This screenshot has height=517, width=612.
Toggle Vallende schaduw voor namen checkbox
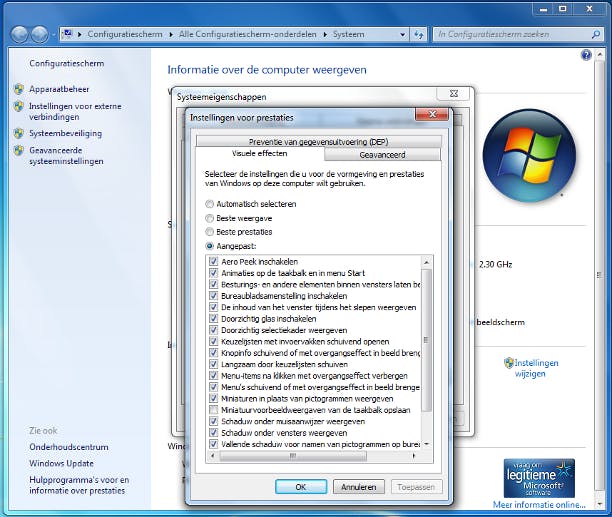(213, 444)
